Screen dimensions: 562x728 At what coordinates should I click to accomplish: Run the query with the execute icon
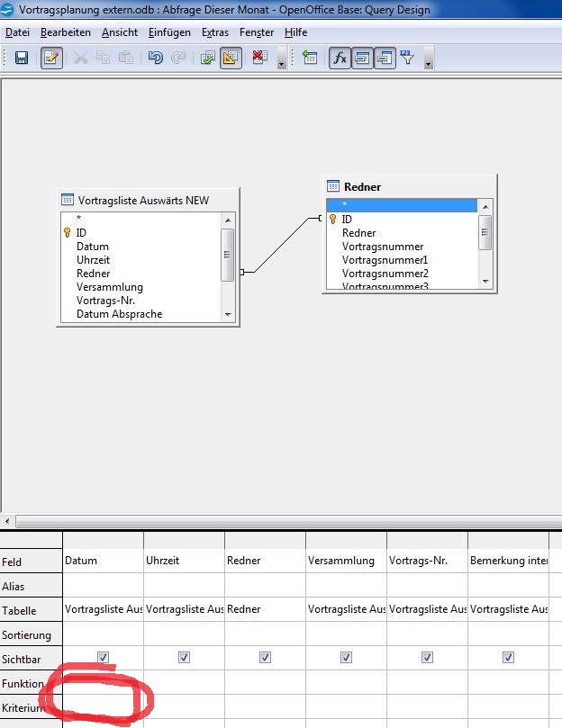(207, 58)
